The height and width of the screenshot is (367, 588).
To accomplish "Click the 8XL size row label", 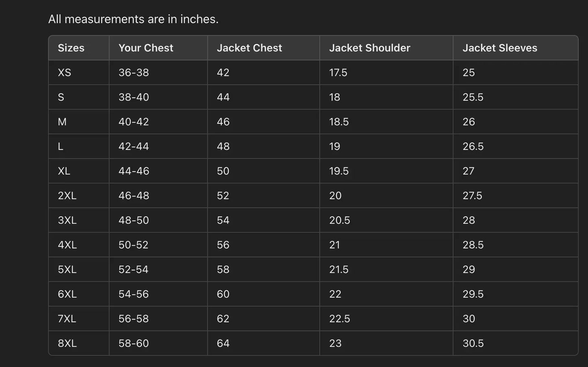I will point(67,343).
